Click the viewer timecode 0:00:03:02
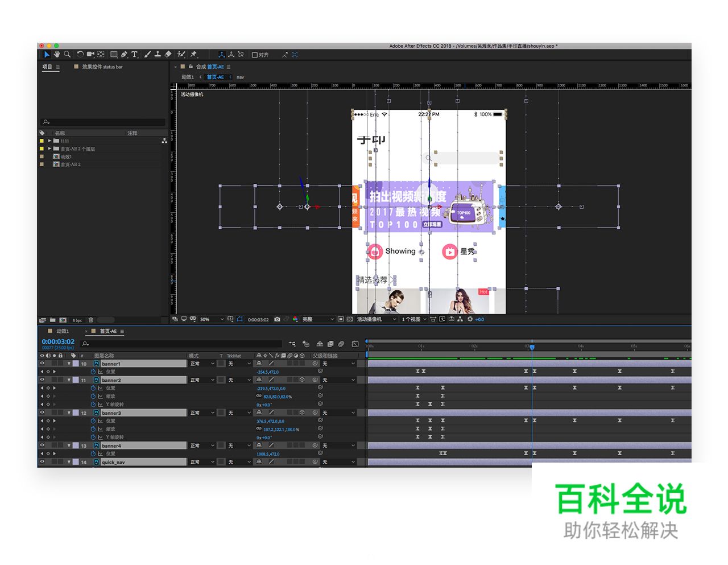 click(x=258, y=320)
